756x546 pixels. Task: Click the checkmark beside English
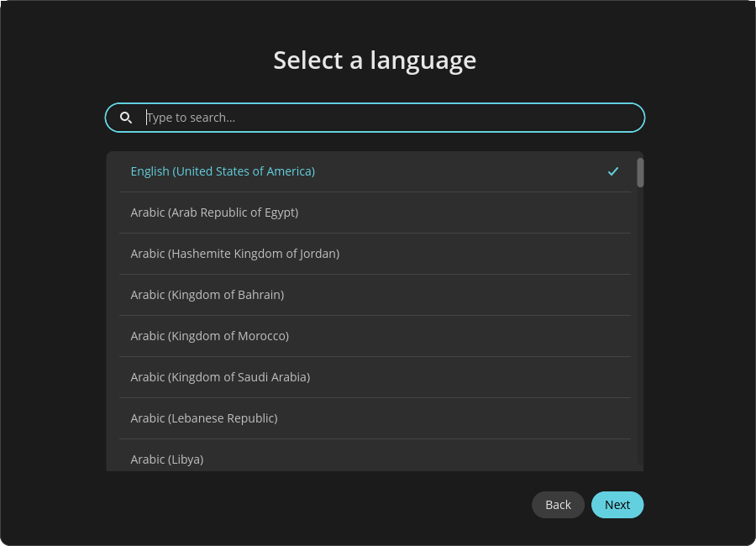click(x=613, y=171)
